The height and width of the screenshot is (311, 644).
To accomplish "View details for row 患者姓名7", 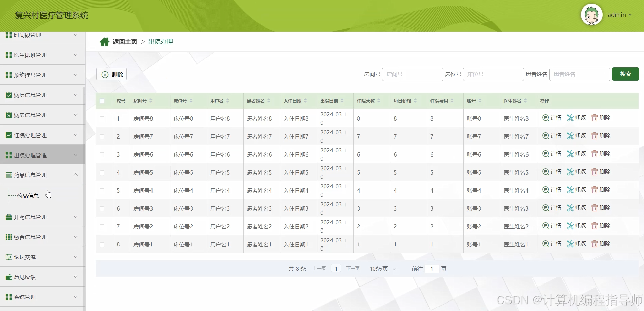I will click(552, 136).
